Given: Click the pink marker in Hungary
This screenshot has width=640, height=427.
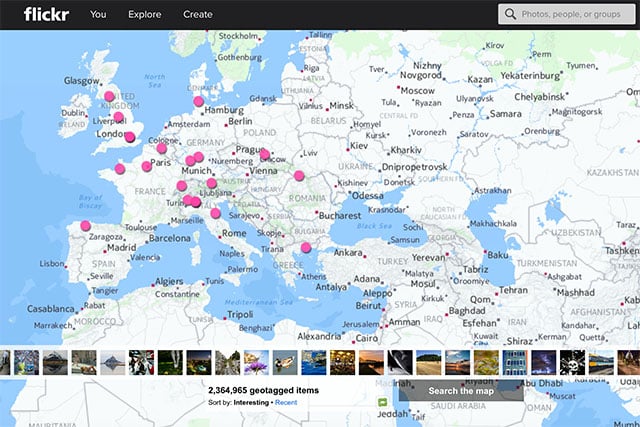Looking at the screenshot, I should 299,176.
